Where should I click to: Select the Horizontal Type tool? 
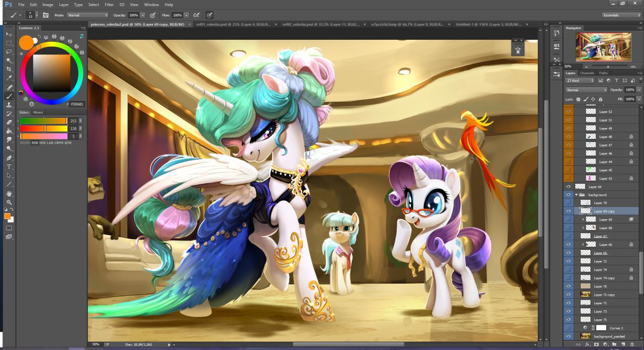(9, 167)
